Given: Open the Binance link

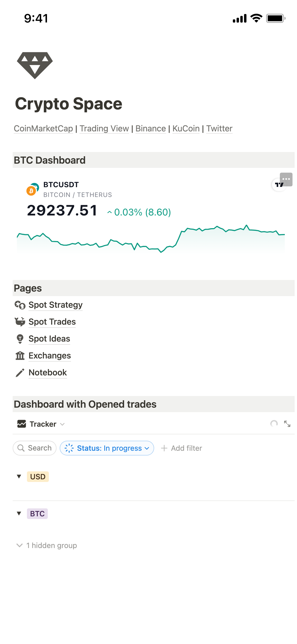Looking at the screenshot, I should click(151, 128).
